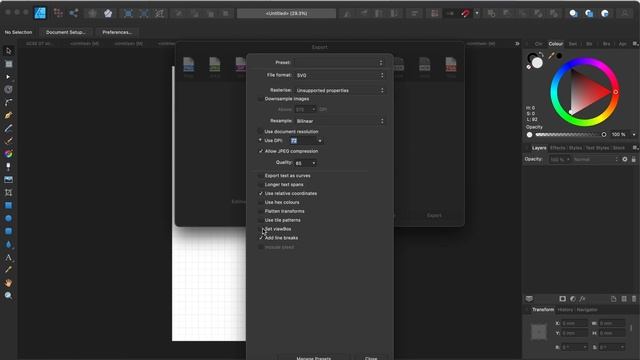Click the Document Setup button
Viewport: 640px width, 360px height.
pos(66,32)
